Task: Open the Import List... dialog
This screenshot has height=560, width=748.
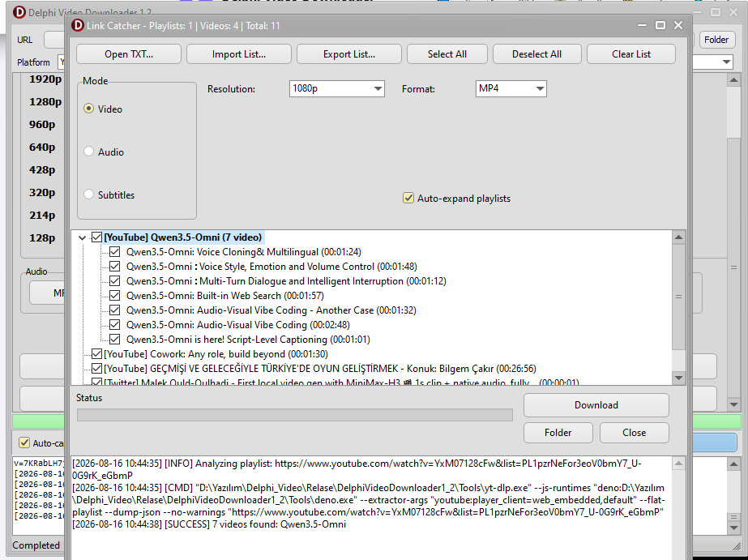Action: pos(239,54)
